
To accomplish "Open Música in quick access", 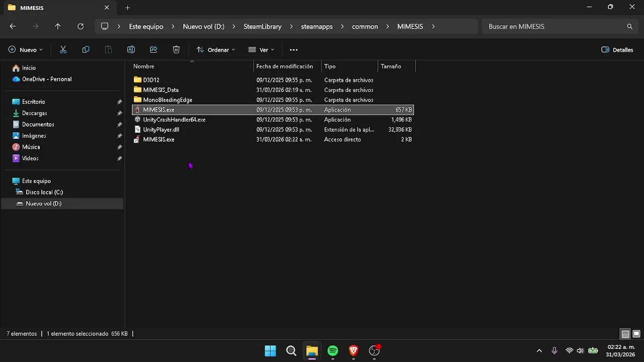I will pos(31,147).
